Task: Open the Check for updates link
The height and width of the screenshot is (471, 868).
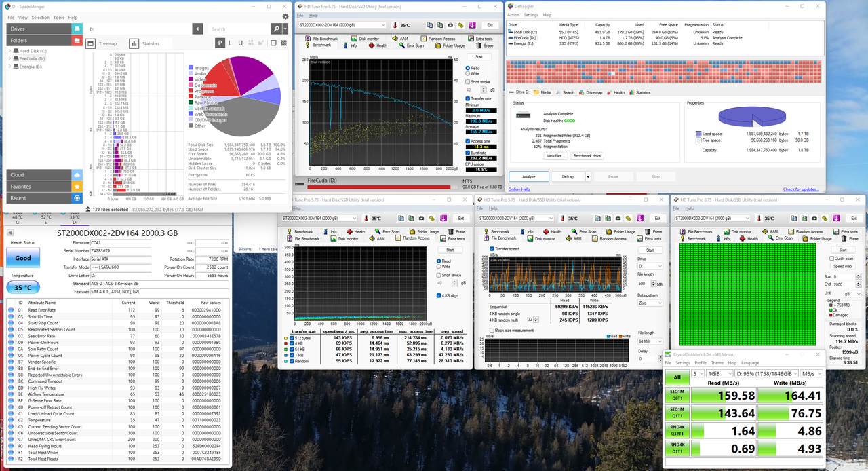Action: coord(801,189)
